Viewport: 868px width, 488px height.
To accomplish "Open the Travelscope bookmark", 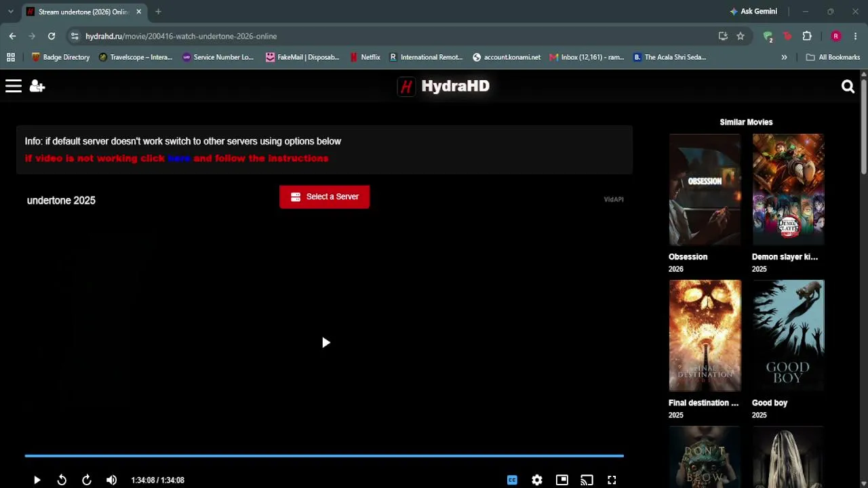I will click(136, 57).
